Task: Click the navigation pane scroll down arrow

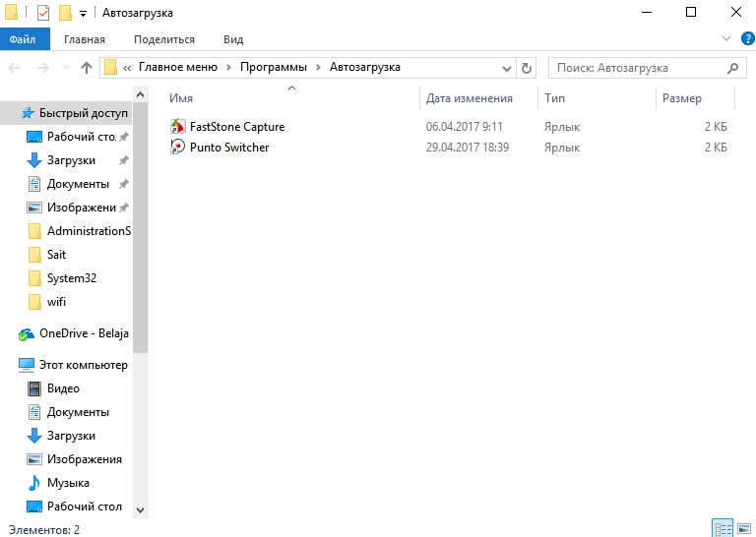Action: [141, 510]
